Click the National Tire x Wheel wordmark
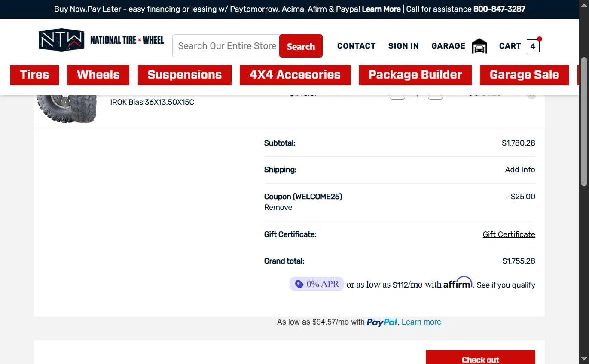Viewport: 589px width, 364px height. point(127,40)
